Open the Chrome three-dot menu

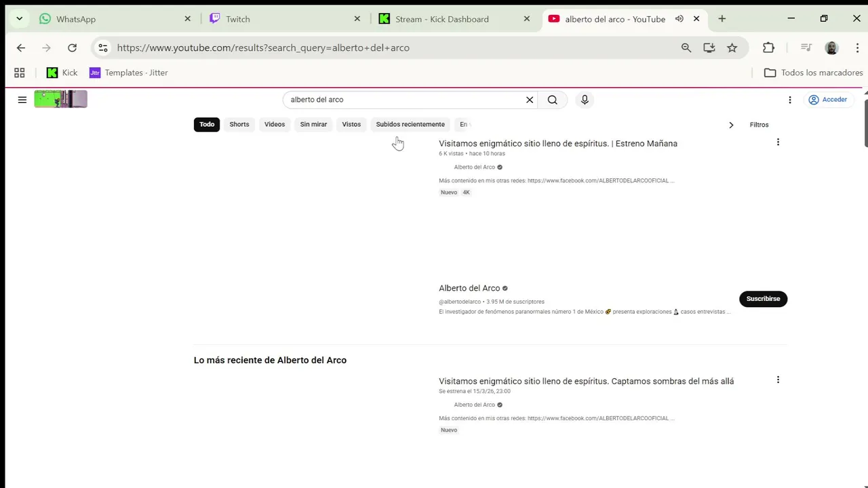pos(857,47)
